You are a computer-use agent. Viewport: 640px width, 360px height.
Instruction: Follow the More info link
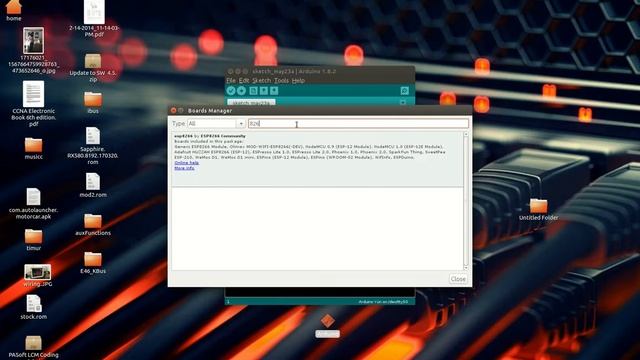coord(184,168)
